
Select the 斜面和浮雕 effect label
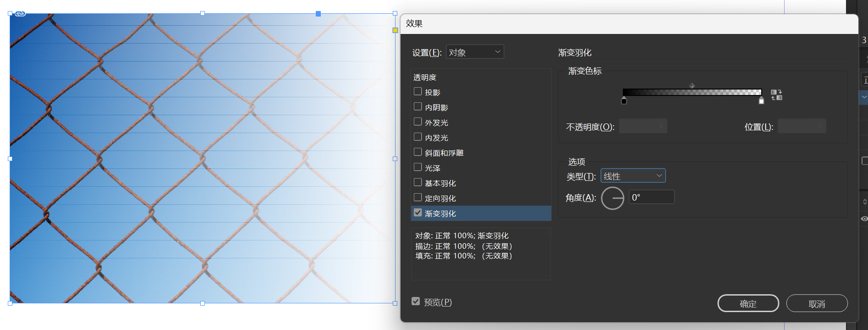(x=444, y=153)
